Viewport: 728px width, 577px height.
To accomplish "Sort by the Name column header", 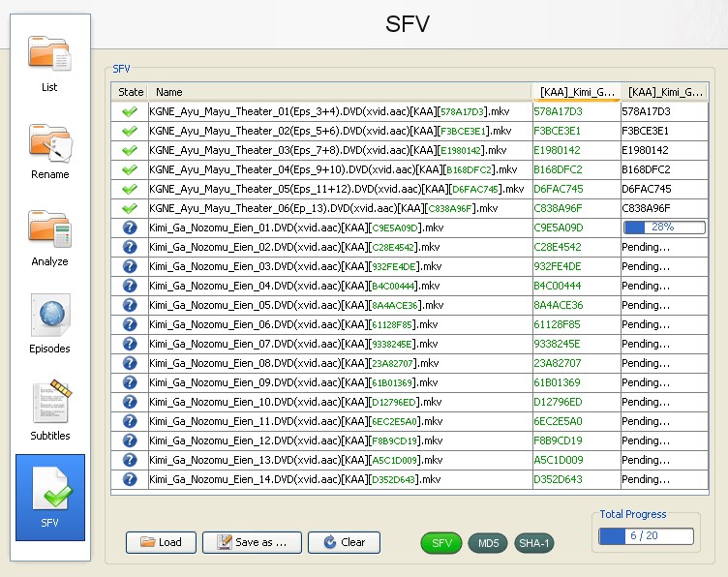I will coord(339,92).
